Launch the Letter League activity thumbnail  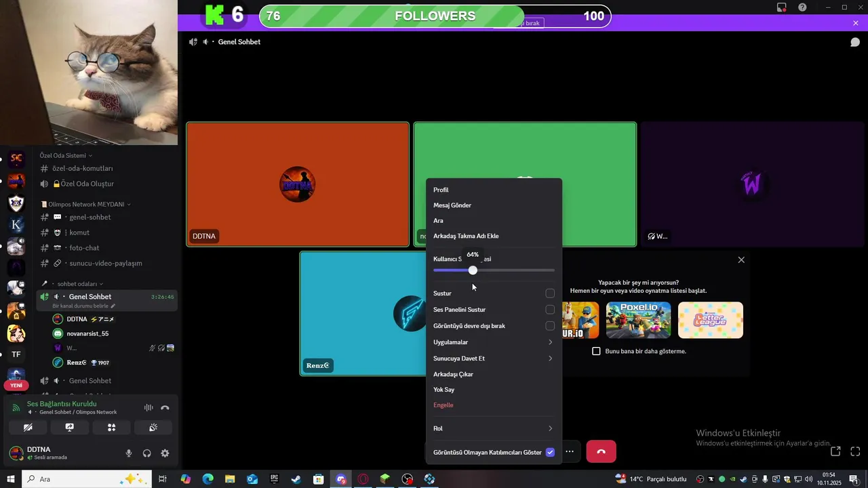tap(710, 320)
